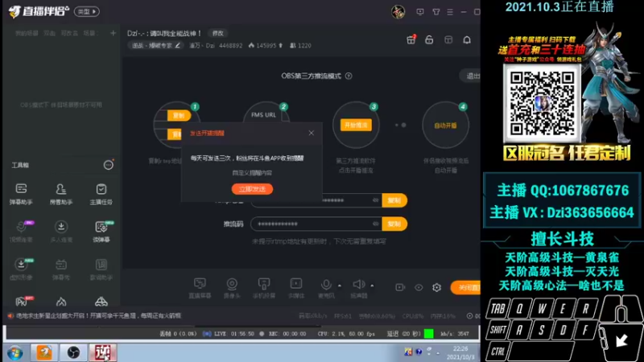The image size is (644, 362).
Task: Click the 推流码 masked input field
Action: pyautogui.click(x=316, y=224)
